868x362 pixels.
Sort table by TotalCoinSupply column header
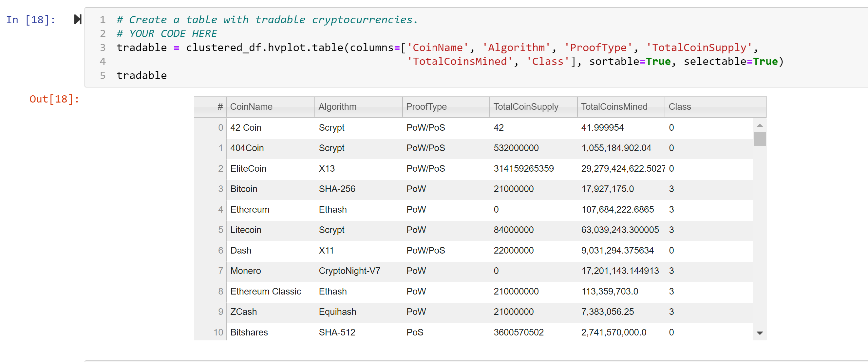[533, 107]
